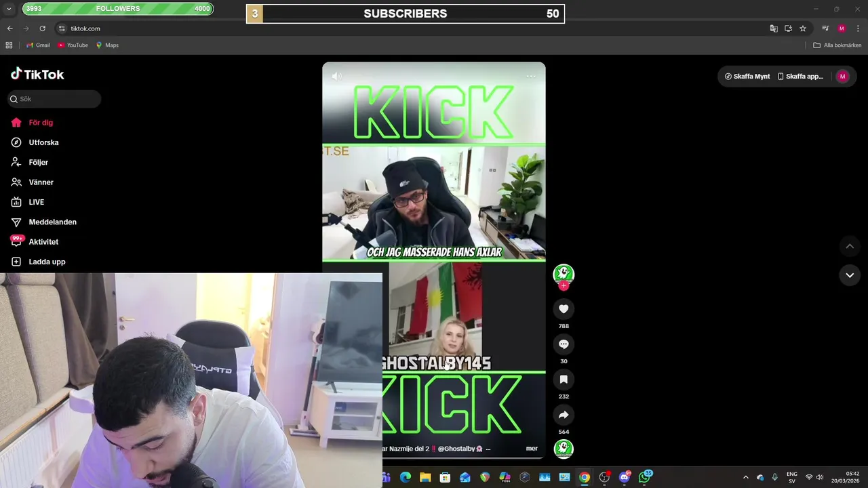The image size is (868, 488).
Task: Open Microsoft 365 from the taskbar
Action: pos(505,477)
